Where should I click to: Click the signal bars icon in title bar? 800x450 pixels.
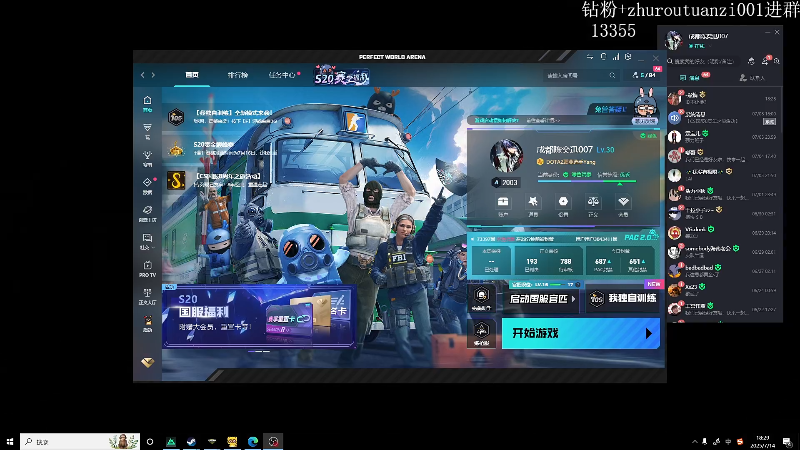[x=616, y=57]
